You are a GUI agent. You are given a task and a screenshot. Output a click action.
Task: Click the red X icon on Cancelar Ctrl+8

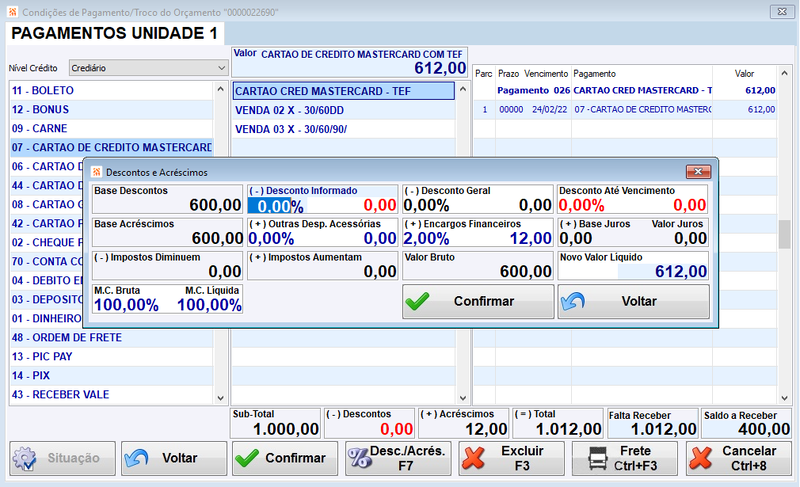point(701,458)
